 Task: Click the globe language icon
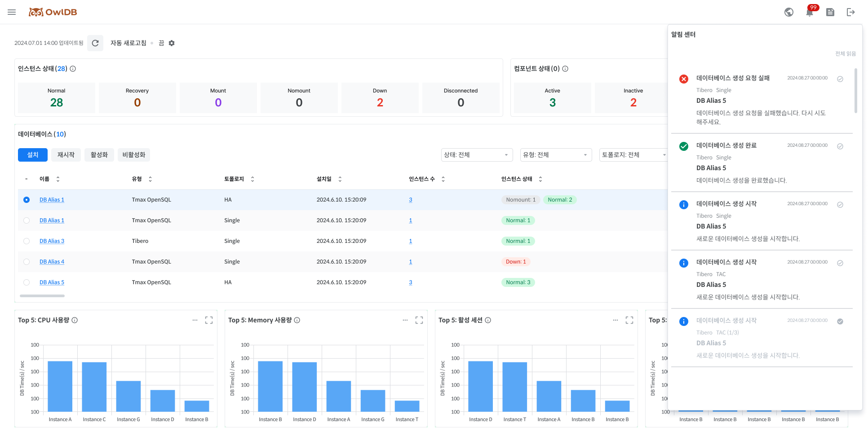click(789, 12)
